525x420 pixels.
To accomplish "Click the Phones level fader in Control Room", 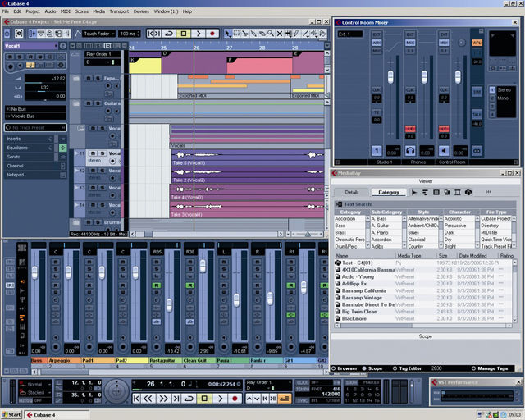I will [424, 77].
